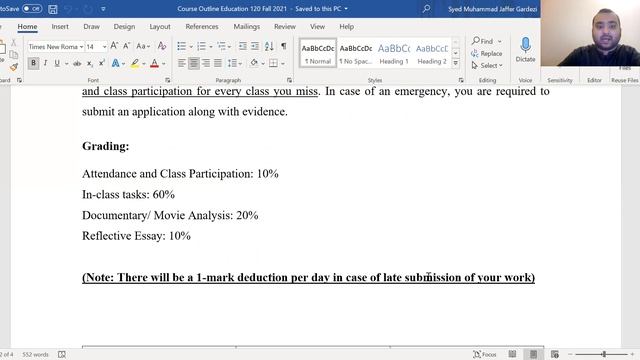Toggle underline formatting
Viewport: 640px width, 360px height.
[x=57, y=63]
